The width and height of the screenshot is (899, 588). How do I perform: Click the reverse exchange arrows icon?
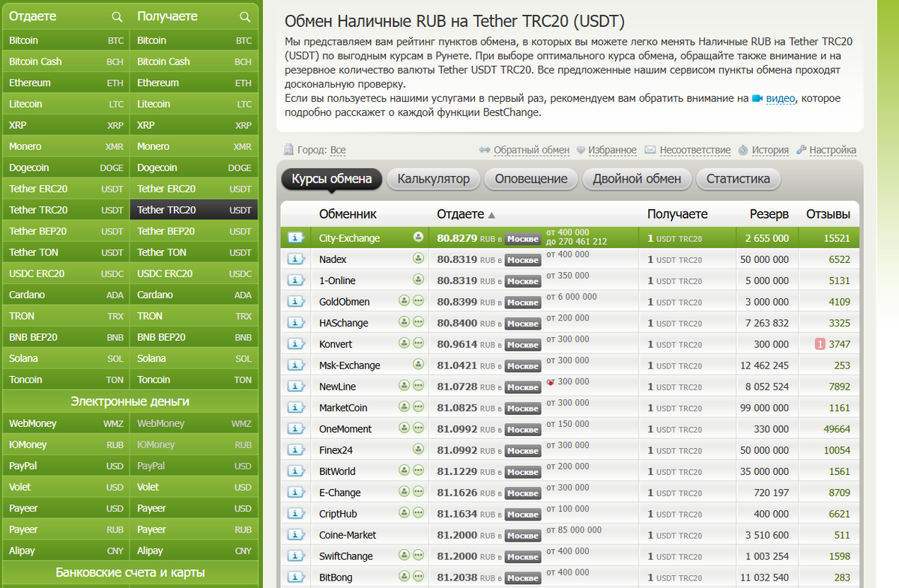click(485, 150)
